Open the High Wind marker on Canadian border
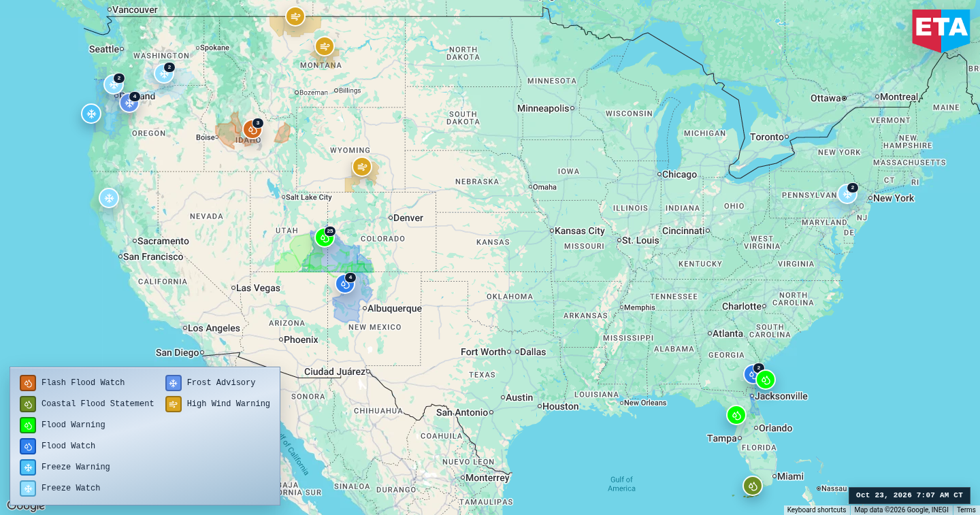The image size is (980, 515). click(x=295, y=16)
